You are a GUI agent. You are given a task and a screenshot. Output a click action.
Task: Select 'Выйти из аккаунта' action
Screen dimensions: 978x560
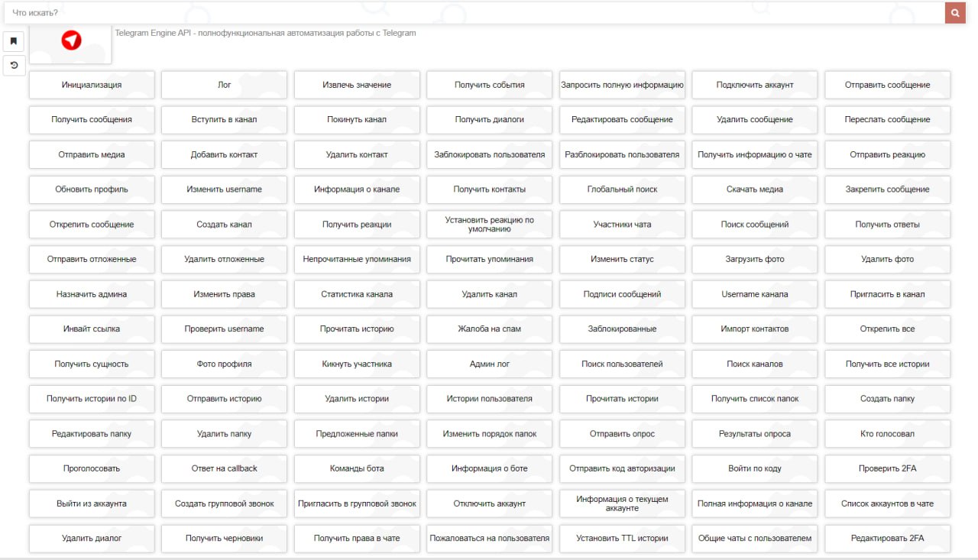pyautogui.click(x=92, y=504)
